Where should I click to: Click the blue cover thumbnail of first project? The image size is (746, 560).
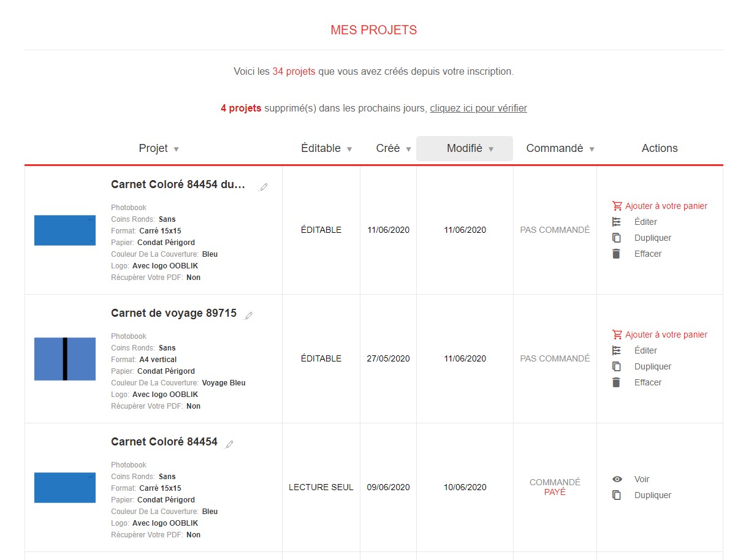65,230
